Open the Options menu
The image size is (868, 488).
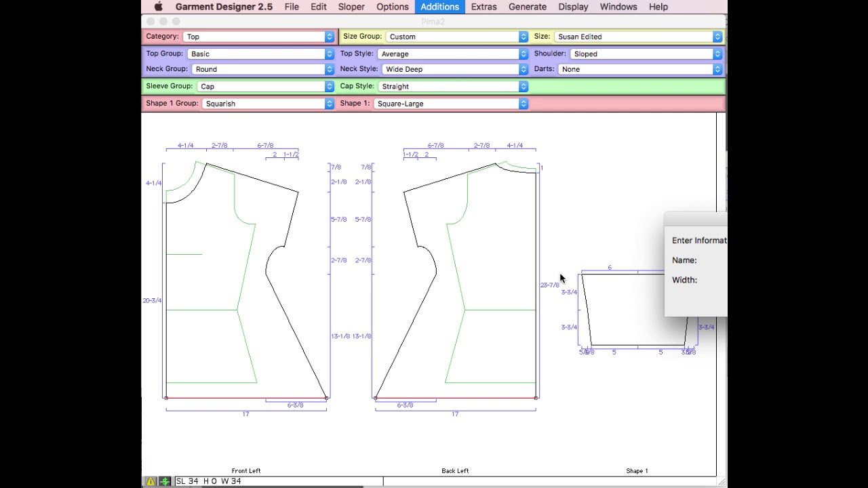click(x=393, y=7)
